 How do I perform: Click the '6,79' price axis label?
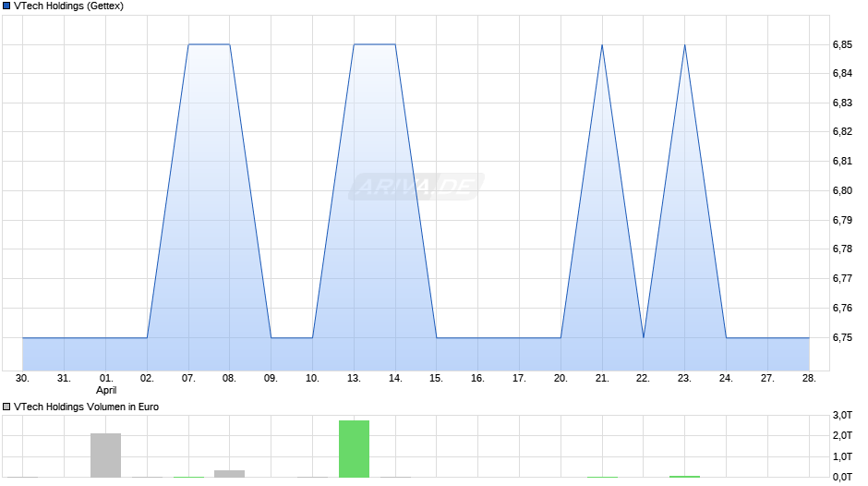coord(842,221)
